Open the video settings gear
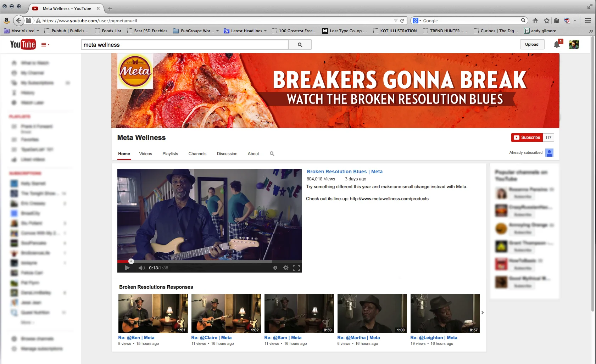 point(286,268)
